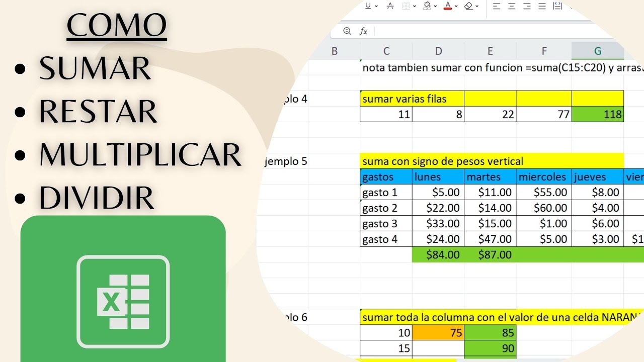Click 'suma con signo de pesos vertical' cell
Image resolution: width=644 pixels, height=362 pixels.
pyautogui.click(x=492, y=161)
